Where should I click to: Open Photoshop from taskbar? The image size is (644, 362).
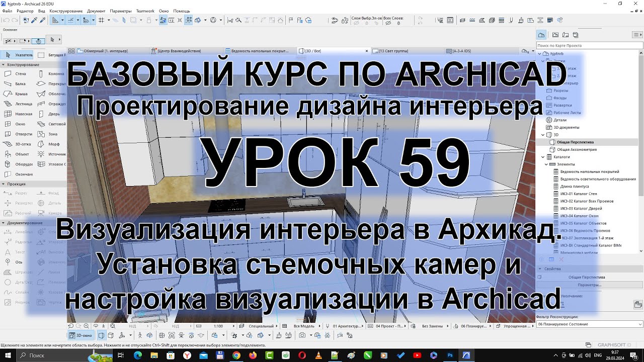point(450,355)
